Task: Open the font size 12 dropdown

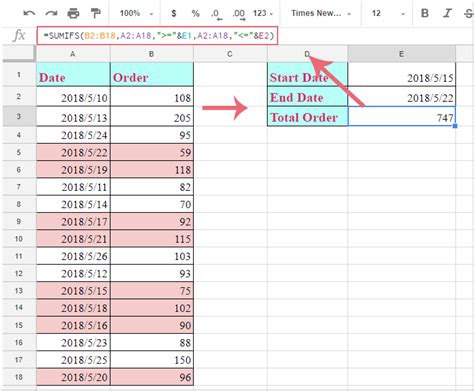Action: click(388, 13)
